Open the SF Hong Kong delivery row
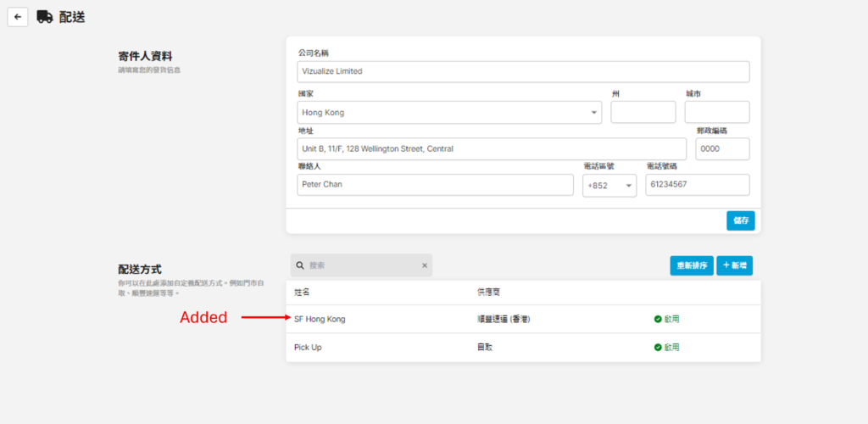Viewport: 868px width, 424px height. 320,319
